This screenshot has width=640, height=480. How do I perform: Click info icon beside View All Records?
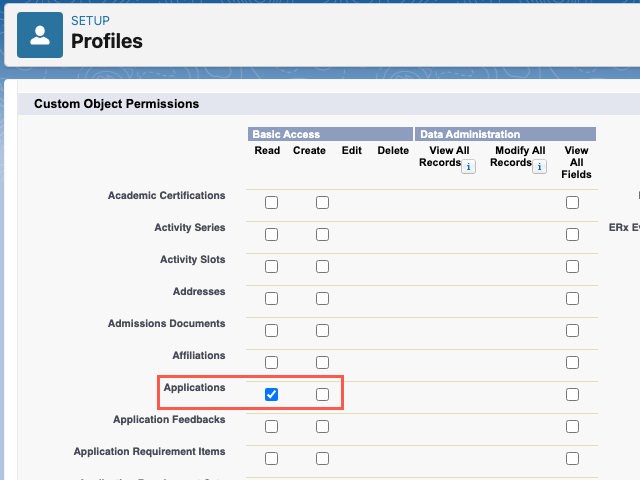click(468, 167)
